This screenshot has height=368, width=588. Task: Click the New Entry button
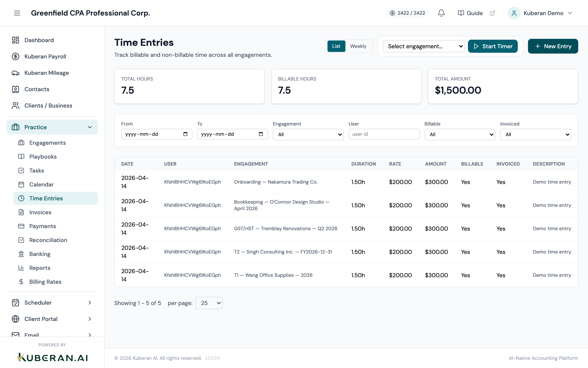[553, 46]
